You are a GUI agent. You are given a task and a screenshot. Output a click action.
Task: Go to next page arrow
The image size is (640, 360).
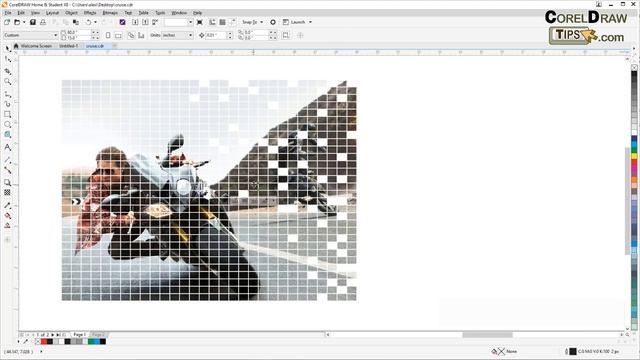tap(53, 335)
